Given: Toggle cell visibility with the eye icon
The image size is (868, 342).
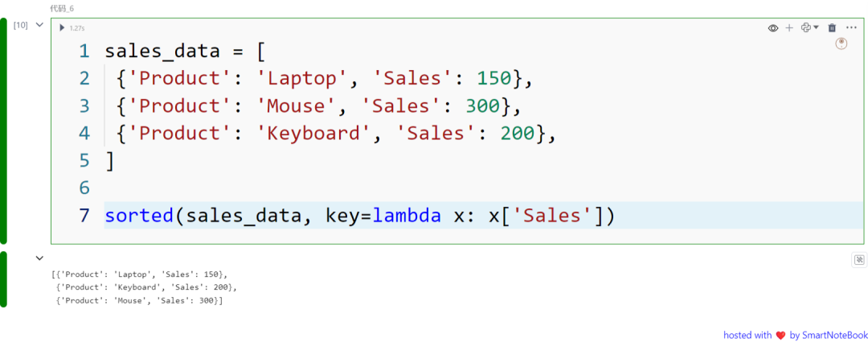Looking at the screenshot, I should 773,28.
